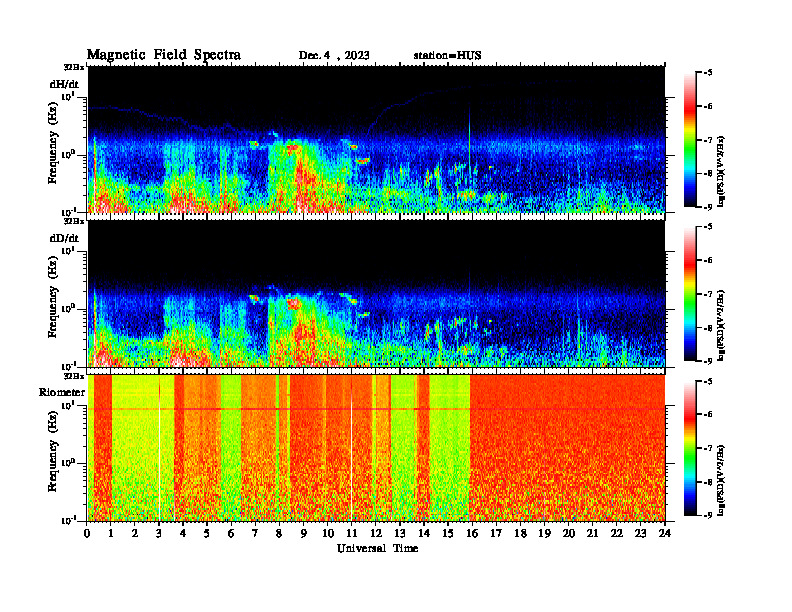Click the '-5' tick on dH/dt color bar
792x612 pixels.
pyautogui.click(x=708, y=73)
